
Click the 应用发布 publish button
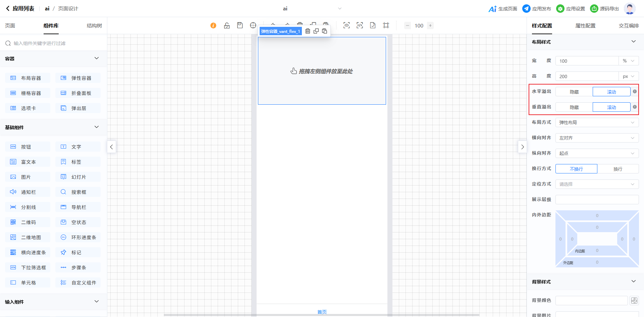(x=537, y=9)
